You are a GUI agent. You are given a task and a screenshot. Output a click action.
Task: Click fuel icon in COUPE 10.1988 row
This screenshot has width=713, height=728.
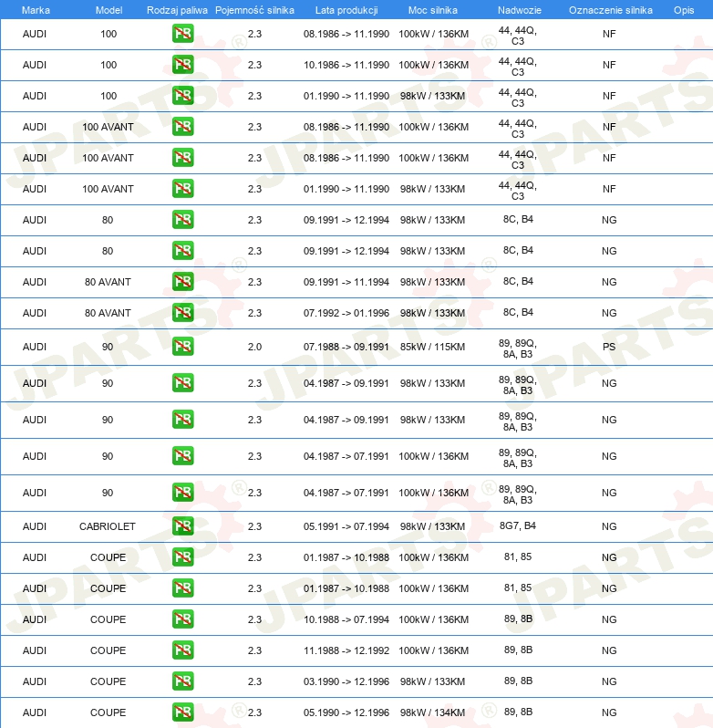tap(182, 619)
